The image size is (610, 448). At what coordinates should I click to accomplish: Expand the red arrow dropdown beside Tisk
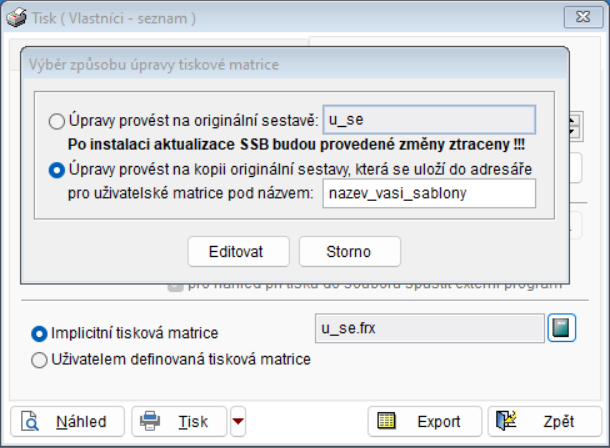click(x=237, y=421)
